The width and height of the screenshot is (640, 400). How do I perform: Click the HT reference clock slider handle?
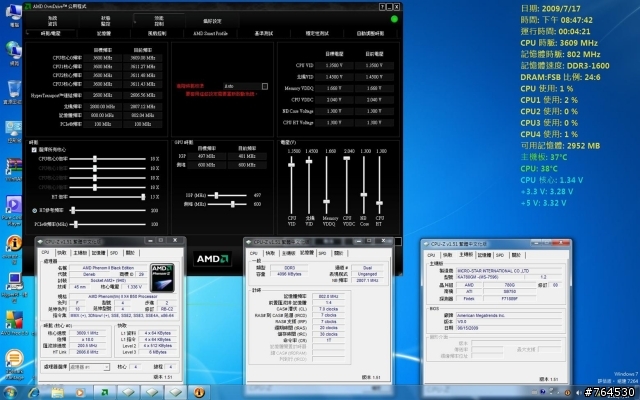coord(73,211)
